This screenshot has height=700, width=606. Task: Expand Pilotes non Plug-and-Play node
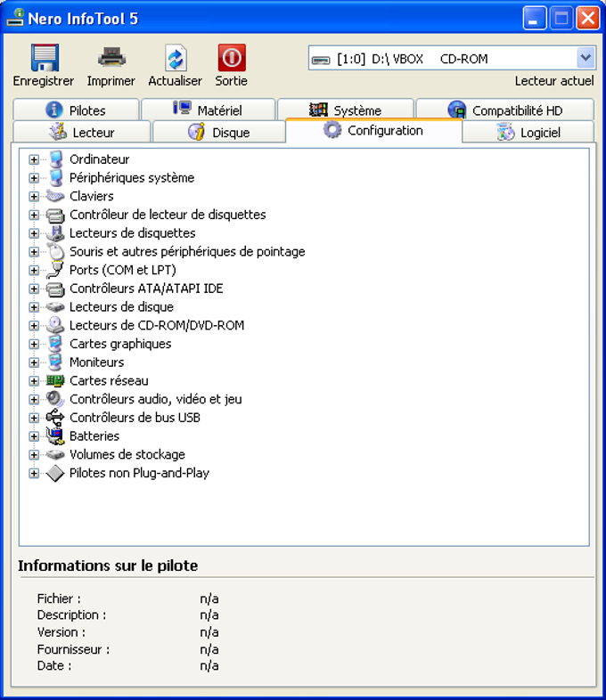click(x=34, y=473)
